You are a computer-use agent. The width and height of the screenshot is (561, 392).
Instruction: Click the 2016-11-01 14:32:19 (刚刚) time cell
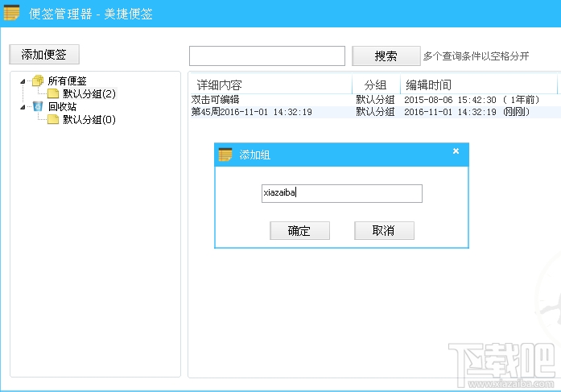(x=467, y=112)
